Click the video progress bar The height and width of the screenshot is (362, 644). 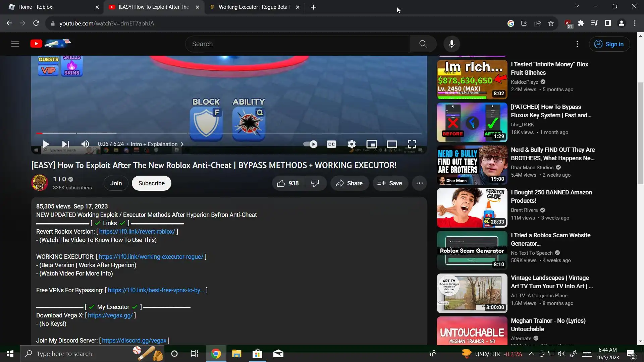pyautogui.click(x=228, y=133)
